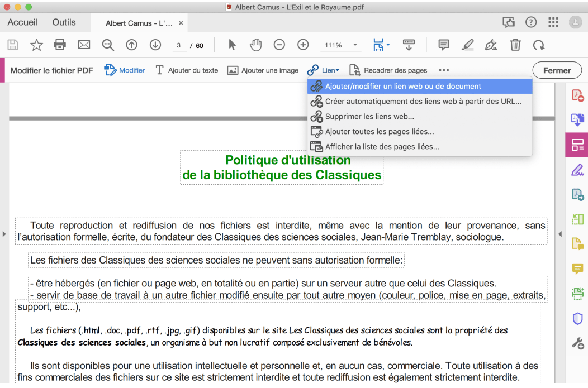Rotate the page with the circular arrow icon
588x388 pixels.
point(539,45)
